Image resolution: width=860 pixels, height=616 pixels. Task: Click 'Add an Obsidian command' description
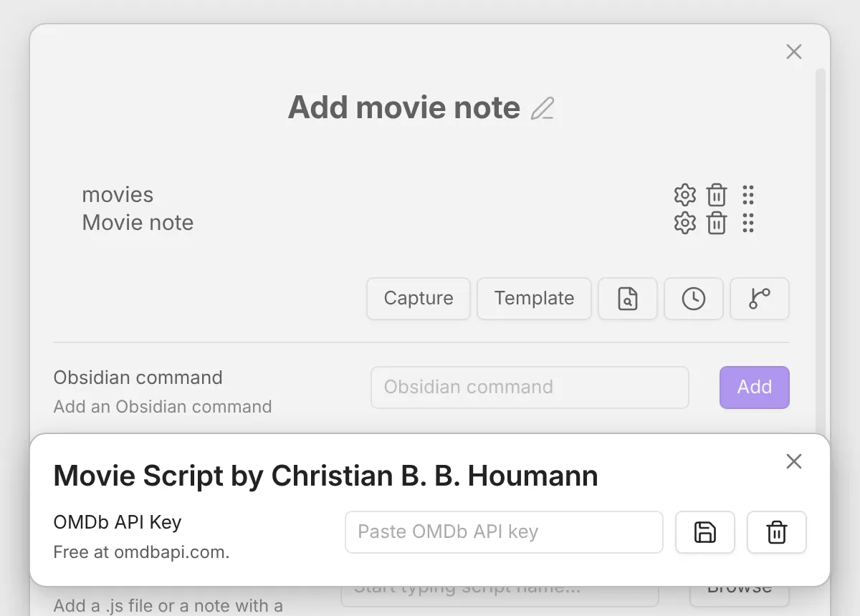[x=163, y=407]
